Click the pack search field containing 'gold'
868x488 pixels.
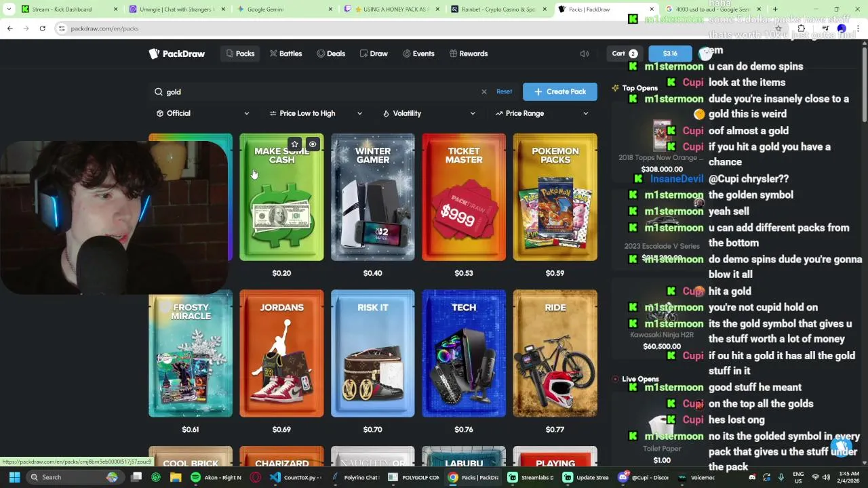(x=319, y=91)
